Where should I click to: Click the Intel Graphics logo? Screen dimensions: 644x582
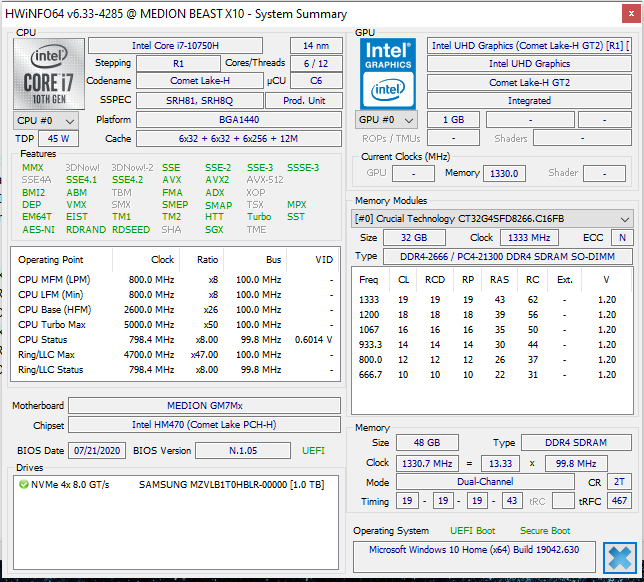pyautogui.click(x=388, y=74)
